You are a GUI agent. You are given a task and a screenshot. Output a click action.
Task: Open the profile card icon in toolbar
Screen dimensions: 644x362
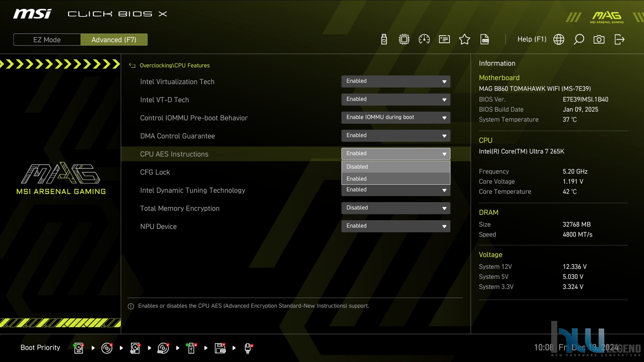[x=444, y=39]
